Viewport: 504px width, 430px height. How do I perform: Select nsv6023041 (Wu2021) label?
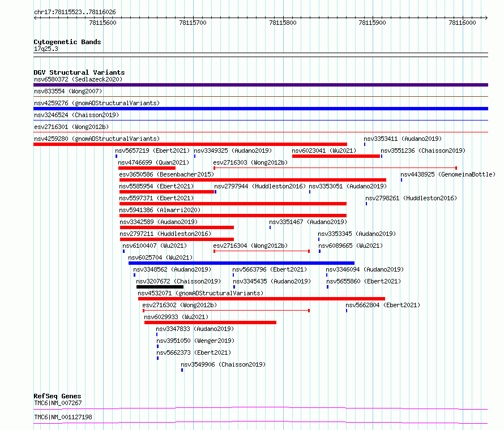(x=324, y=150)
